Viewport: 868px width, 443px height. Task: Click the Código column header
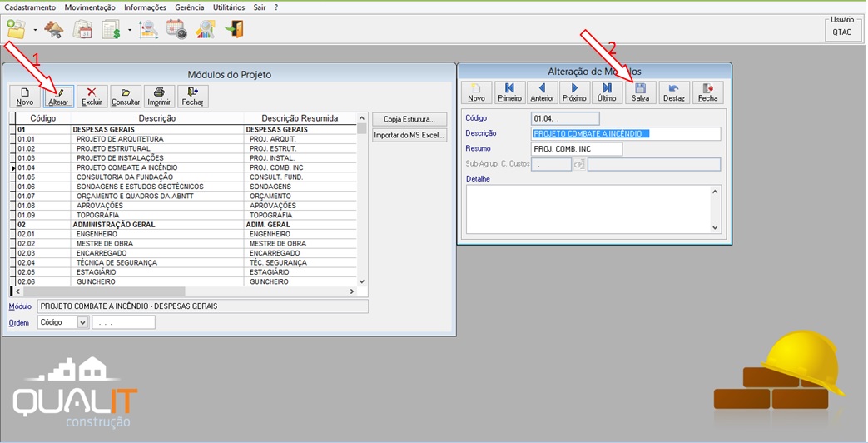[42, 118]
